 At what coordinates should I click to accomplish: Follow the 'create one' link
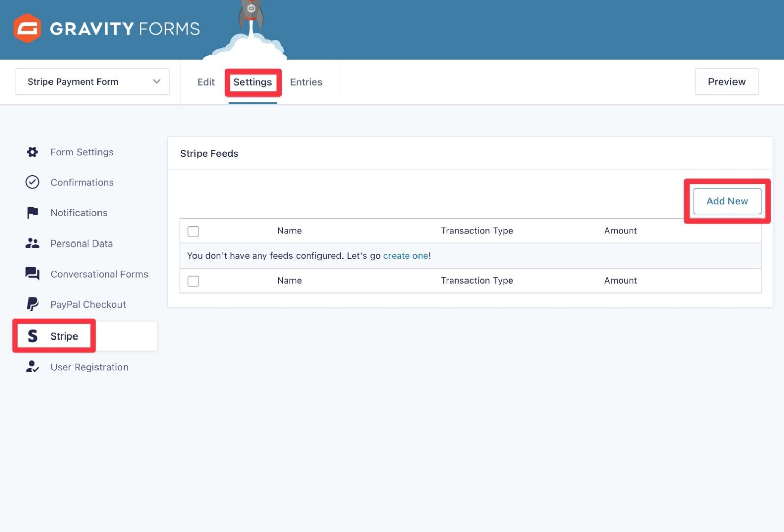(405, 256)
